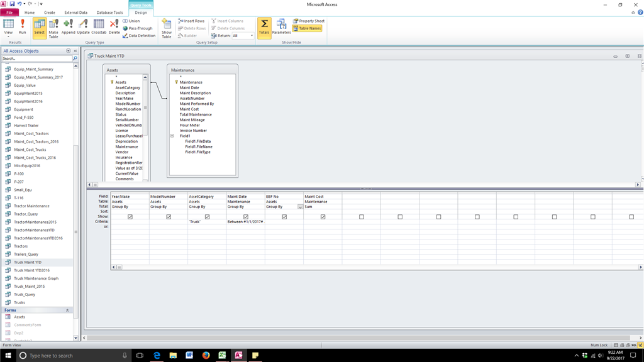Undo with the quick access toolbar arrow
The image size is (644, 362).
tap(19, 4)
